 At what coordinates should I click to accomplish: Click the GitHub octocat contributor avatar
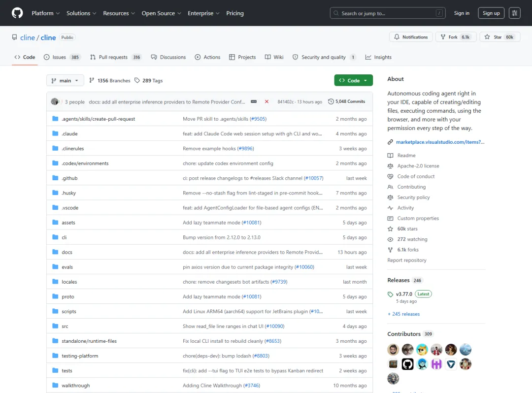tap(407, 364)
